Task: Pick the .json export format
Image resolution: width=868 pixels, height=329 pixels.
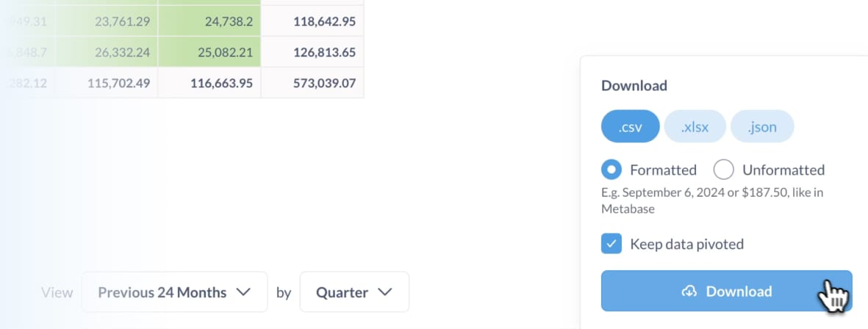Action: coord(762,126)
